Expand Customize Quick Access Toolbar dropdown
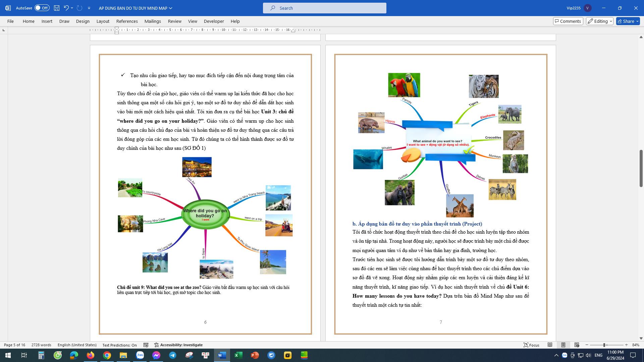644x362 pixels. 89,8
